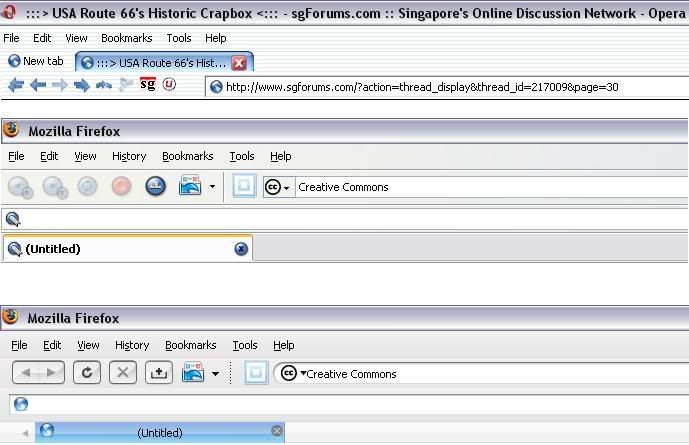Open View menu in upper Firefox

pos(85,156)
